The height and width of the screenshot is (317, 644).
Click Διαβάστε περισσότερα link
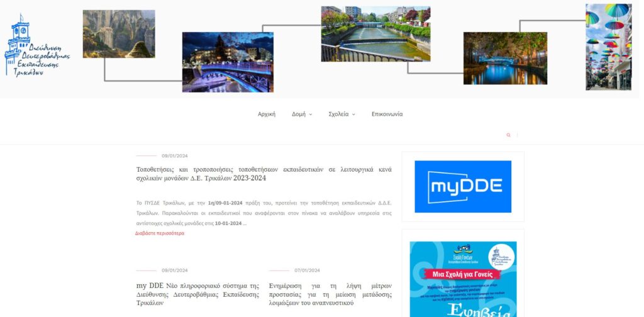[160, 233]
